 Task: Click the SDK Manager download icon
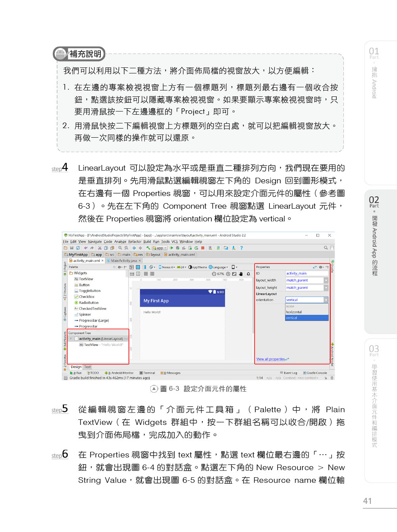(x=234, y=248)
